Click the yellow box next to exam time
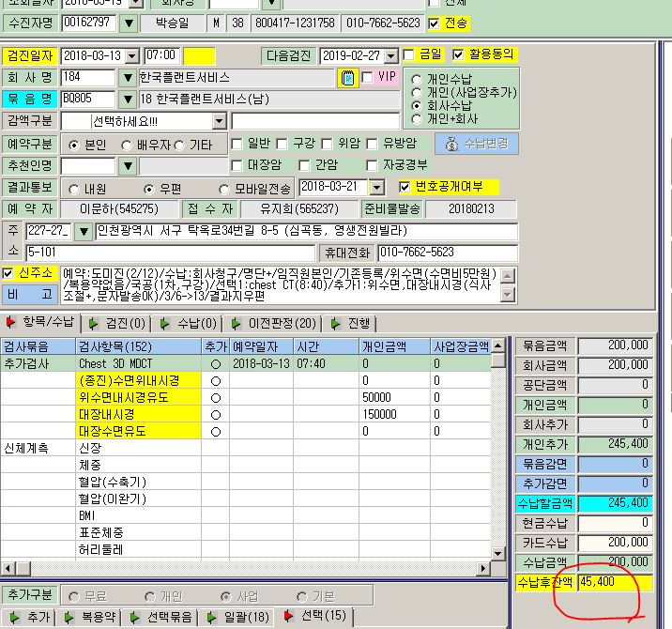This screenshot has width=672, height=629. [199, 55]
